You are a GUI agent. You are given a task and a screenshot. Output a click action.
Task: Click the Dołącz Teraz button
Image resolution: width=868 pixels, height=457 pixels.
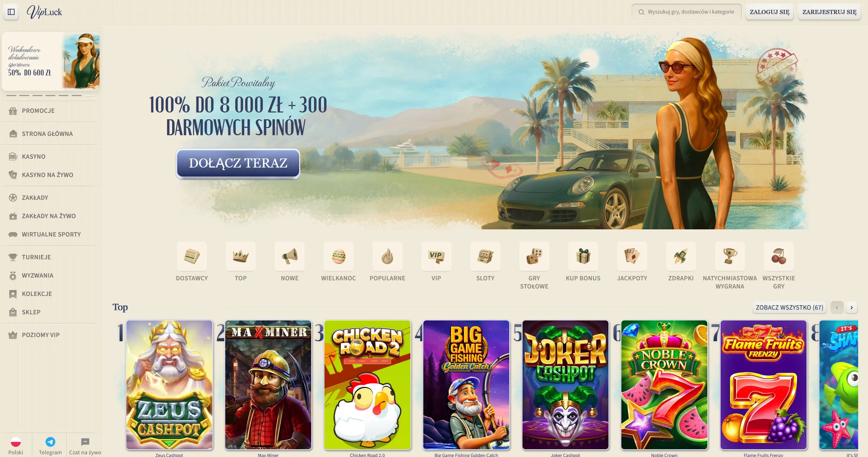238,163
